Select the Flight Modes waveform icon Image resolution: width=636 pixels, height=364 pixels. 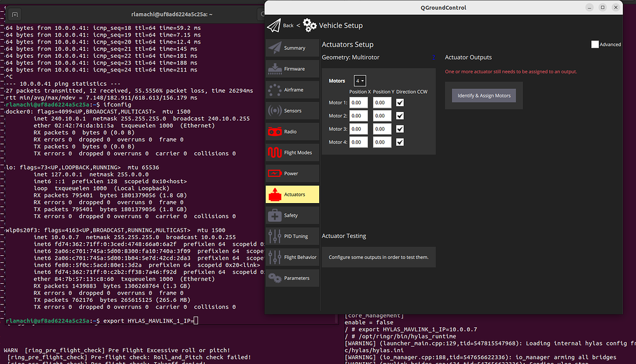tap(275, 153)
